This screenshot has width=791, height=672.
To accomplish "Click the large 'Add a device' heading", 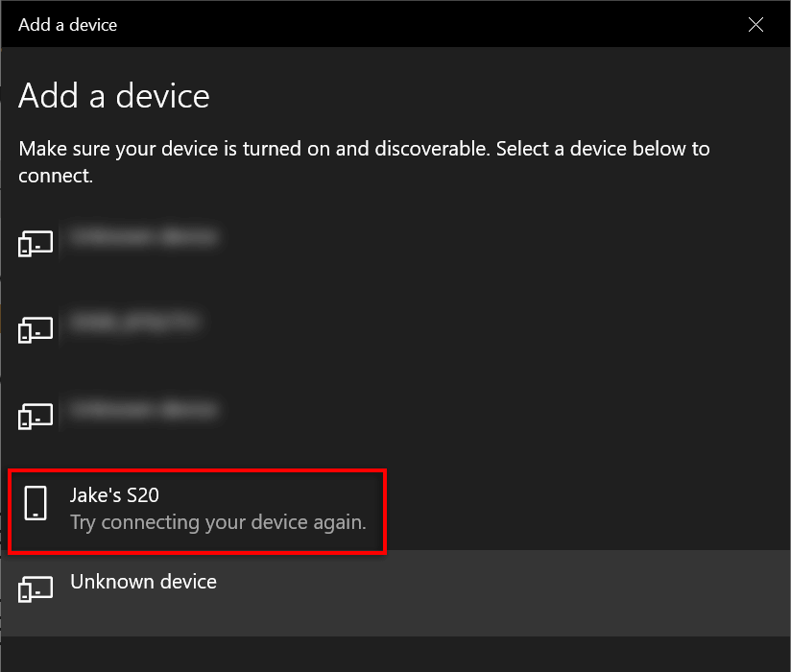I will point(114,95).
